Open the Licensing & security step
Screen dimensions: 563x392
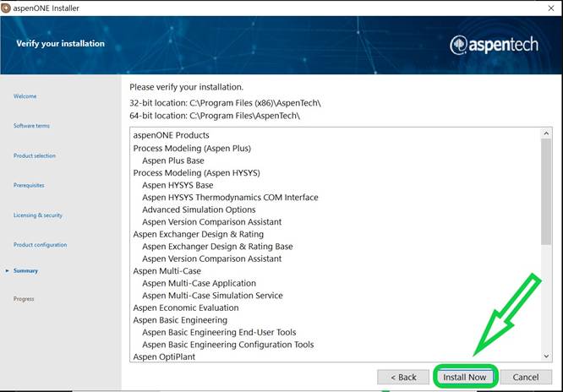(x=38, y=215)
